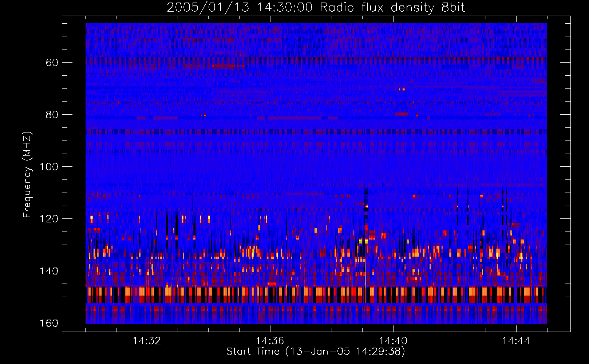589x364 pixels.
Task: Click the 'Frequency (MHZ)' y-axis label
Action: [x=27, y=175]
